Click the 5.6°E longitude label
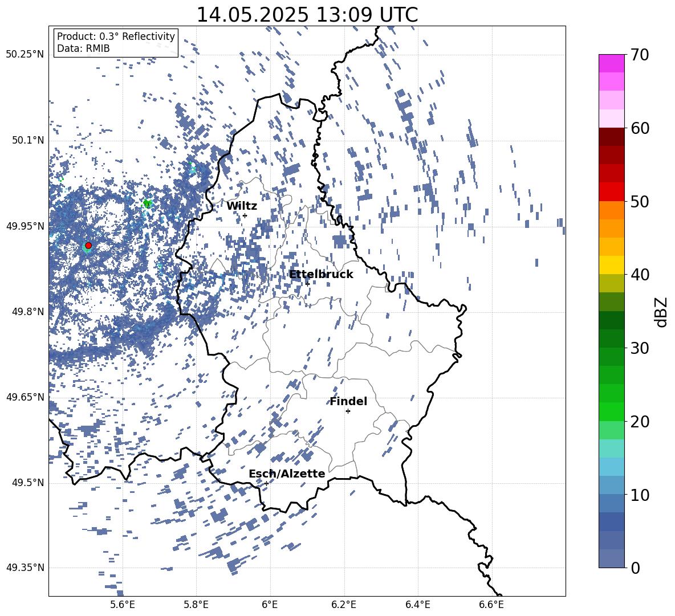675x616 pixels. [x=123, y=605]
